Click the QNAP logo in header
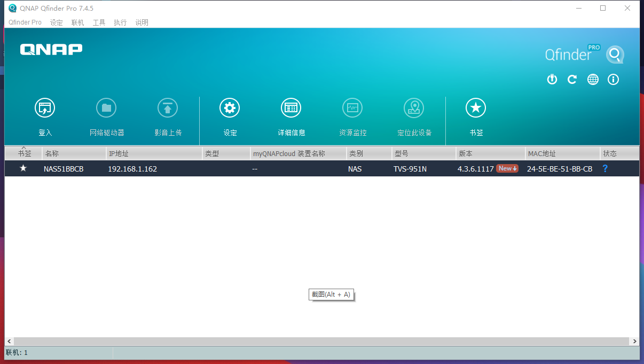This screenshot has width=644, height=364. tap(51, 49)
